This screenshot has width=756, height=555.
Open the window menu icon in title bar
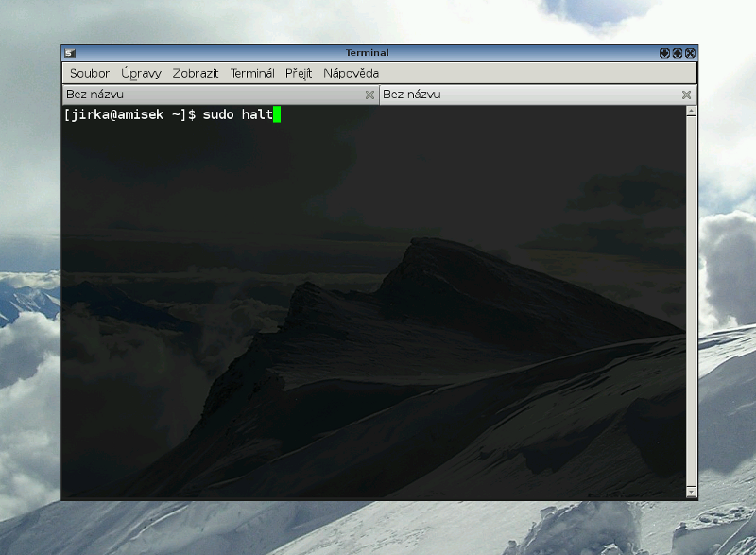coord(70,53)
